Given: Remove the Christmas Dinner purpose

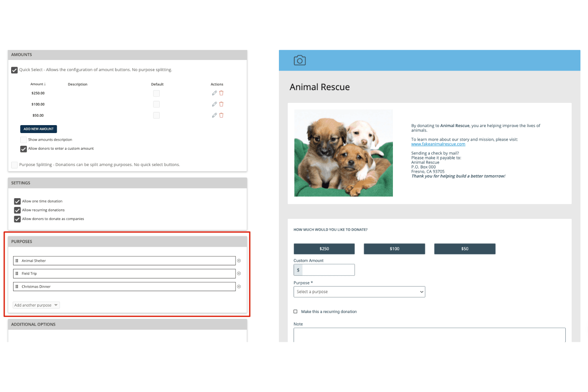Looking at the screenshot, I should 239,287.
